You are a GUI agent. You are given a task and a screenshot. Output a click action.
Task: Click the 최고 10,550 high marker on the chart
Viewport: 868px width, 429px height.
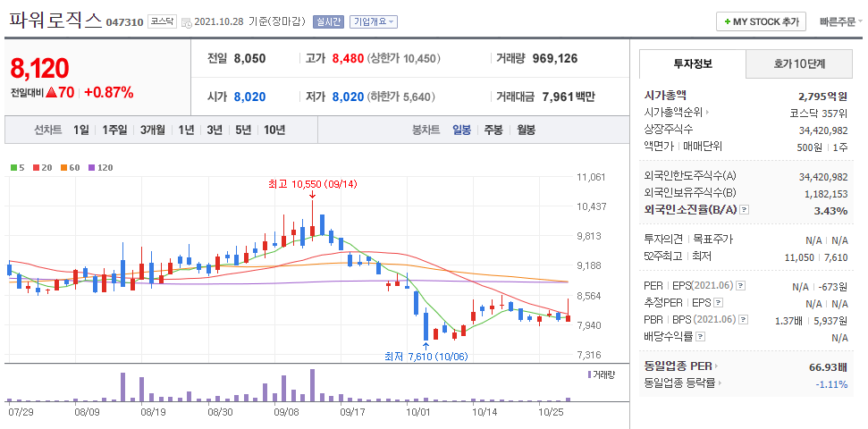pos(313,184)
